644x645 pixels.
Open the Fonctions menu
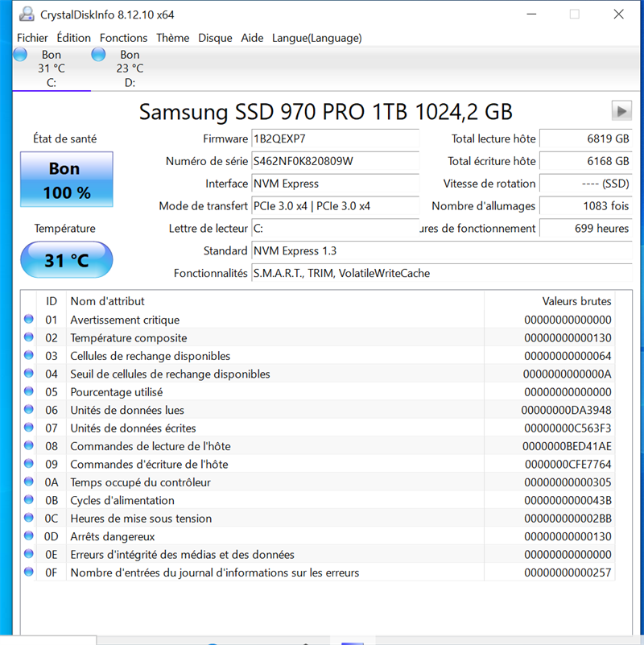pos(123,38)
